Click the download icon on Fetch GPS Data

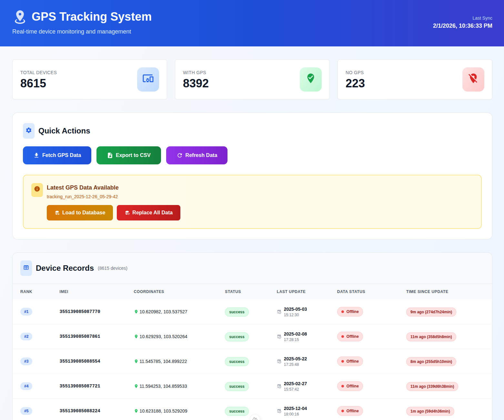coord(36,155)
